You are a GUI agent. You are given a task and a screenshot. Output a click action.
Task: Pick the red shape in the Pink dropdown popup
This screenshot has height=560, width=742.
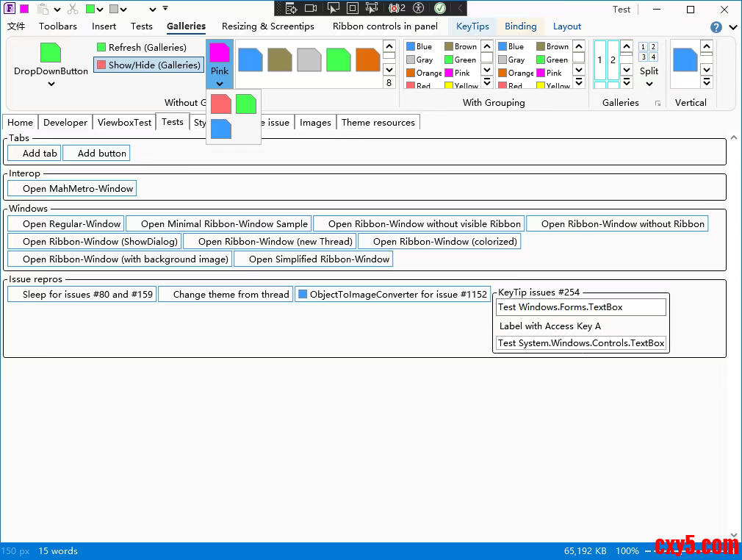click(221, 104)
